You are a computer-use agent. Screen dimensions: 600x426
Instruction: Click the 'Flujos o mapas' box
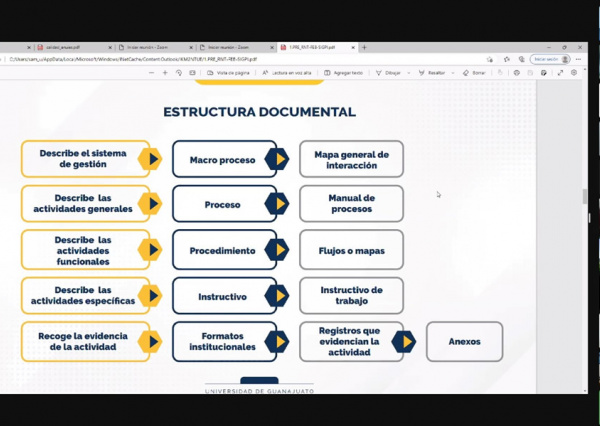(351, 250)
